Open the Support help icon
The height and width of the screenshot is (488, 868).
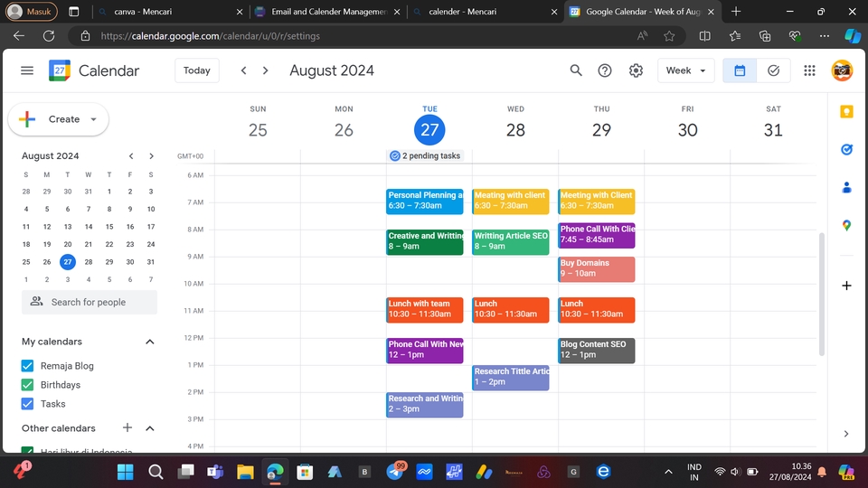tap(605, 70)
